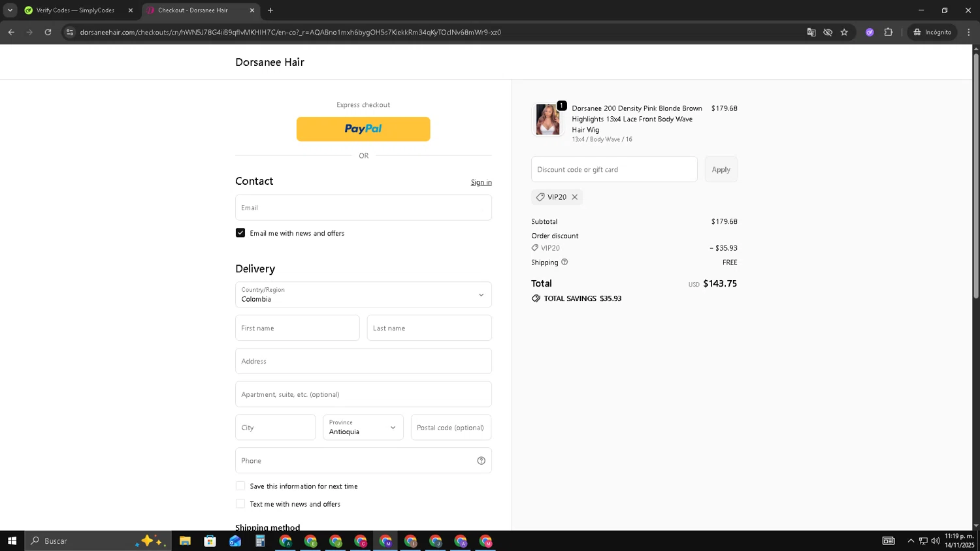Open Chrome profile E from the taskbar
Viewport: 980px width, 551px height.
310,541
